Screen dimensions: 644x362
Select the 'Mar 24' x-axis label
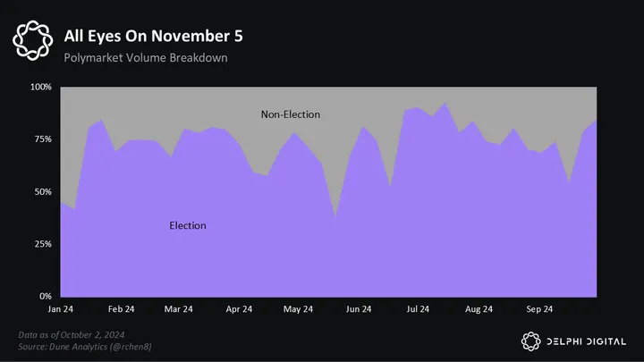tap(179, 309)
